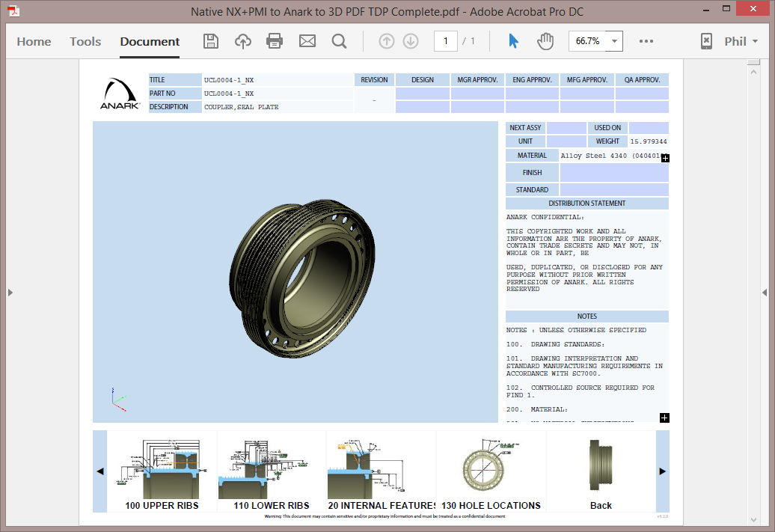The image size is (775, 532).
Task: Select the Hand pan tool
Action: [x=545, y=41]
